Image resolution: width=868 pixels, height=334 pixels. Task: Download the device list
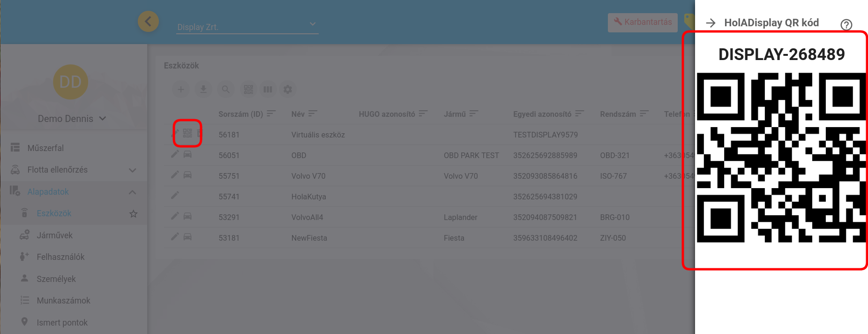203,89
